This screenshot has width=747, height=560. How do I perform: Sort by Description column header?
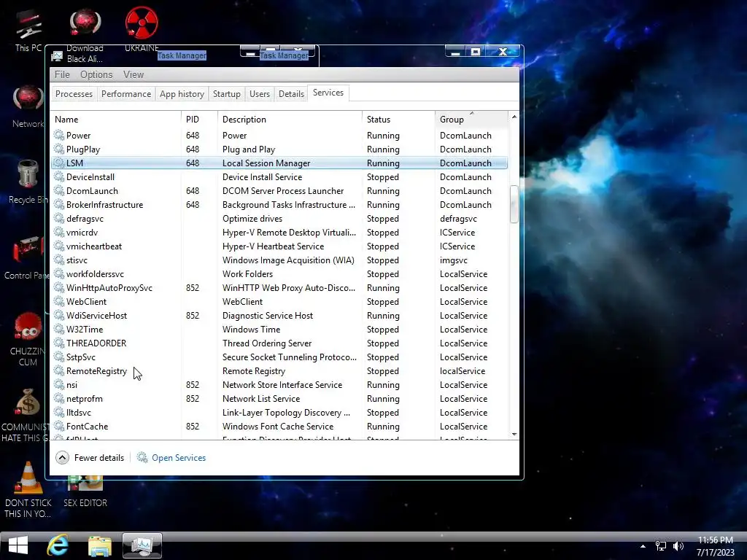(x=290, y=120)
